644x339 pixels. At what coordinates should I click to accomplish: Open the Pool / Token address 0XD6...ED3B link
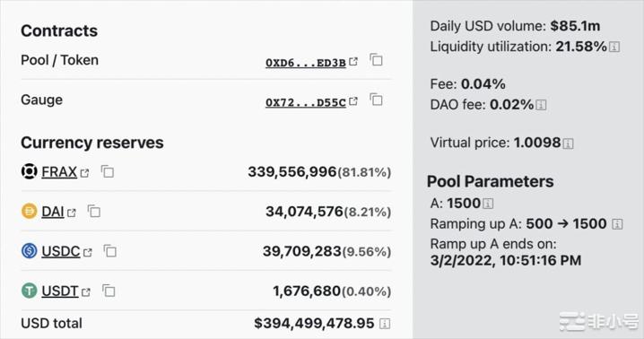[x=306, y=63]
